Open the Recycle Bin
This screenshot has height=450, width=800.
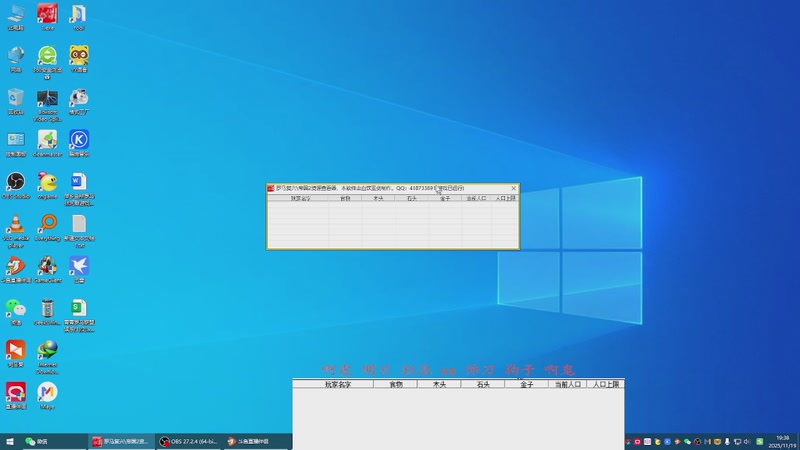coord(16,101)
